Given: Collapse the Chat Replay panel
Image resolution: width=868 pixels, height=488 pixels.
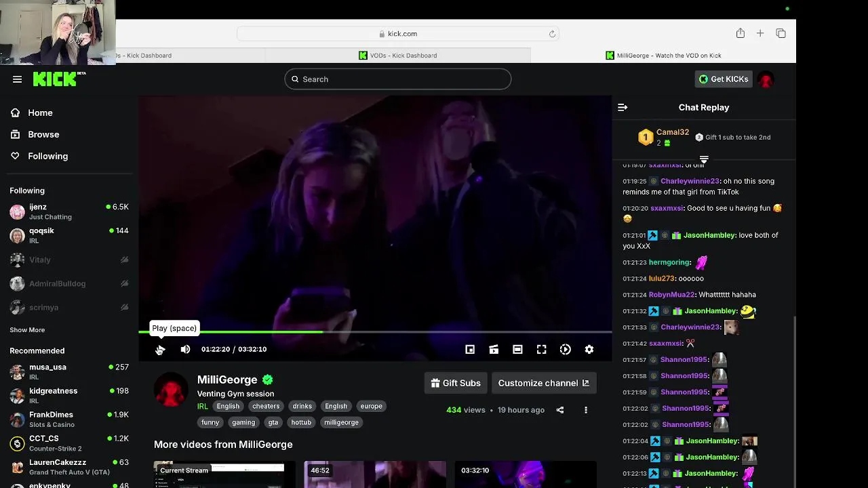Looking at the screenshot, I should (623, 107).
